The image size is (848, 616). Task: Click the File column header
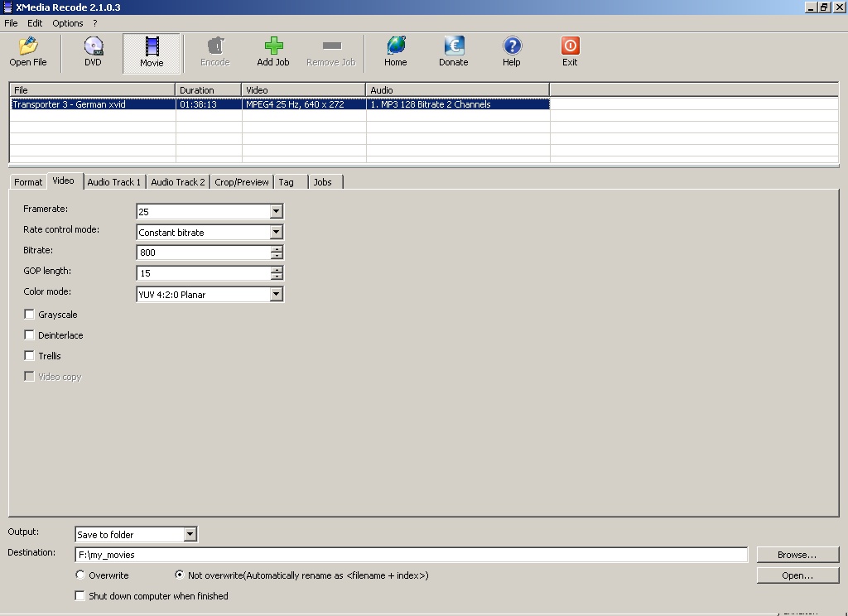coord(93,89)
